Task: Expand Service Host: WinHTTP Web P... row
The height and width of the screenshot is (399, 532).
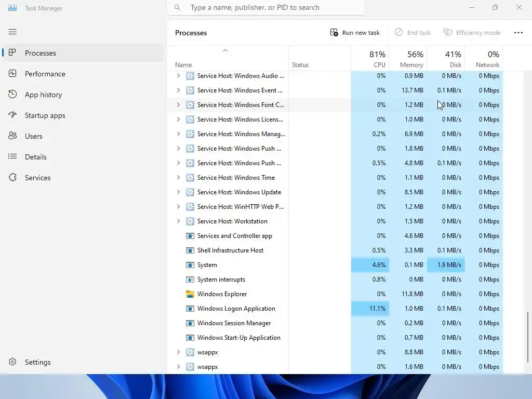Action: (179, 207)
